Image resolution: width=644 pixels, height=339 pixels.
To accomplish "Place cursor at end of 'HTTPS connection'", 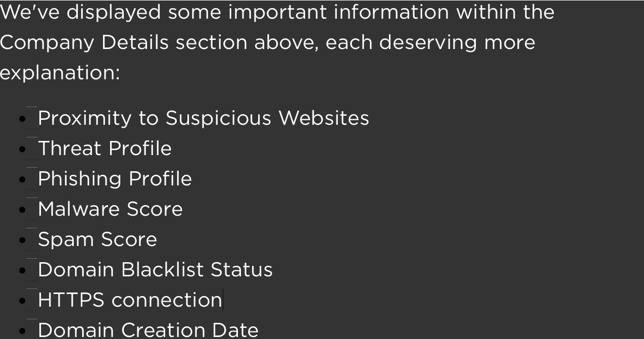I will [223, 300].
